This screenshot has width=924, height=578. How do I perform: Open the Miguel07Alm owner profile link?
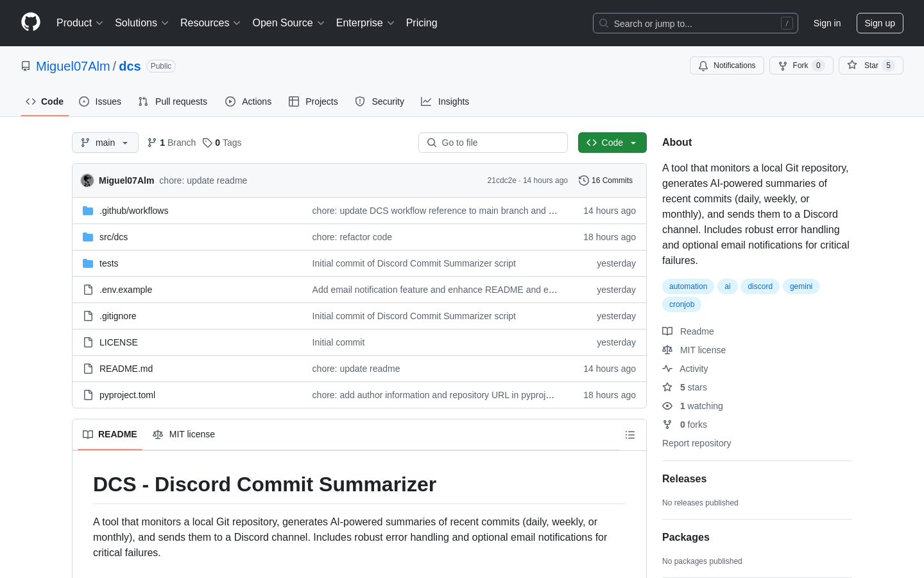click(x=73, y=66)
